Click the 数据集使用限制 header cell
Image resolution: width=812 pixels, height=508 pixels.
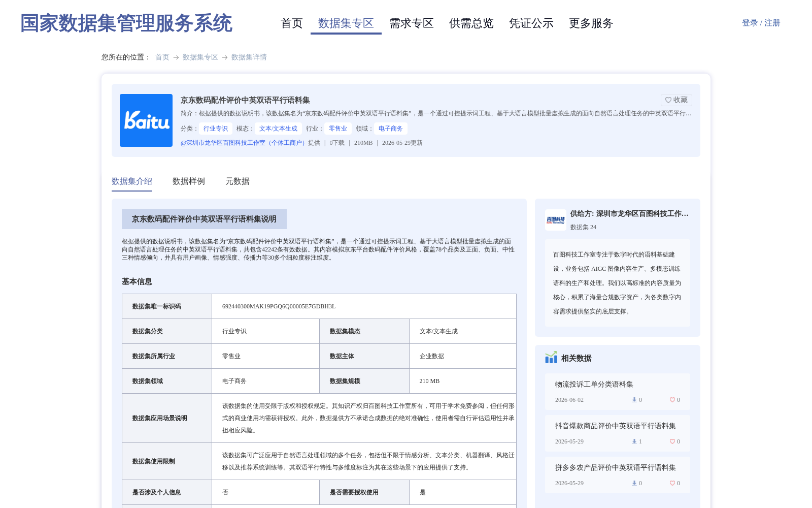pyautogui.click(x=167, y=461)
